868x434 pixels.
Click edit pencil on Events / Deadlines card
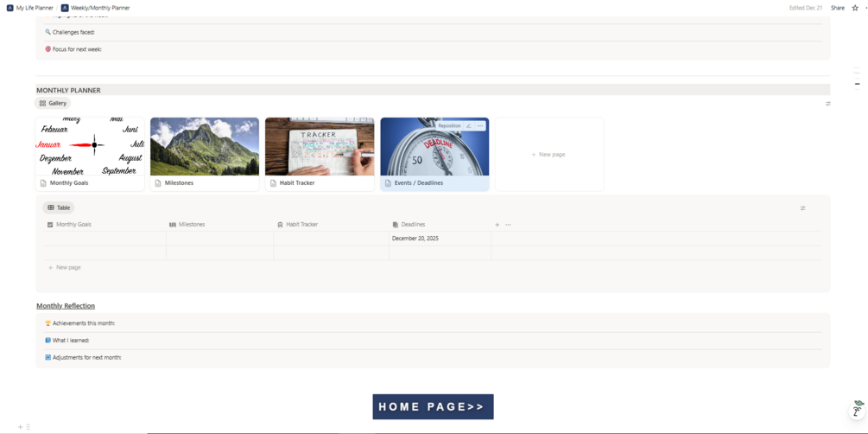point(469,126)
